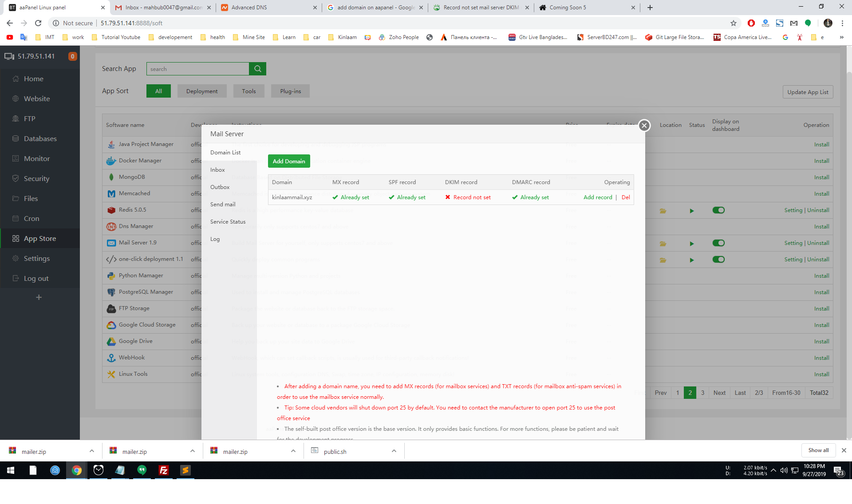This screenshot has height=504, width=852.
Task: Click Add record for kinlaammail.xyz
Action: (597, 197)
